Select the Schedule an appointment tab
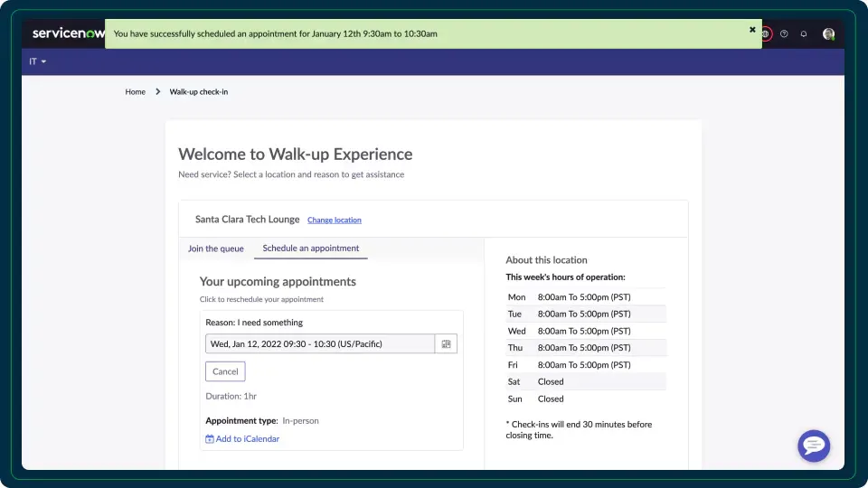The height and width of the screenshot is (488, 868). 310,249
